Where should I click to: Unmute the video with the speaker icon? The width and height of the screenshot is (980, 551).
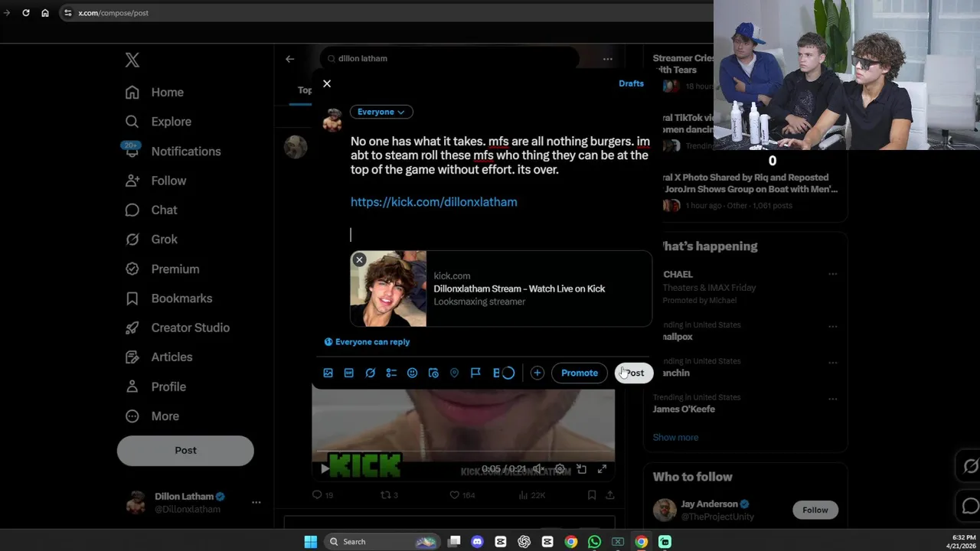(x=538, y=469)
